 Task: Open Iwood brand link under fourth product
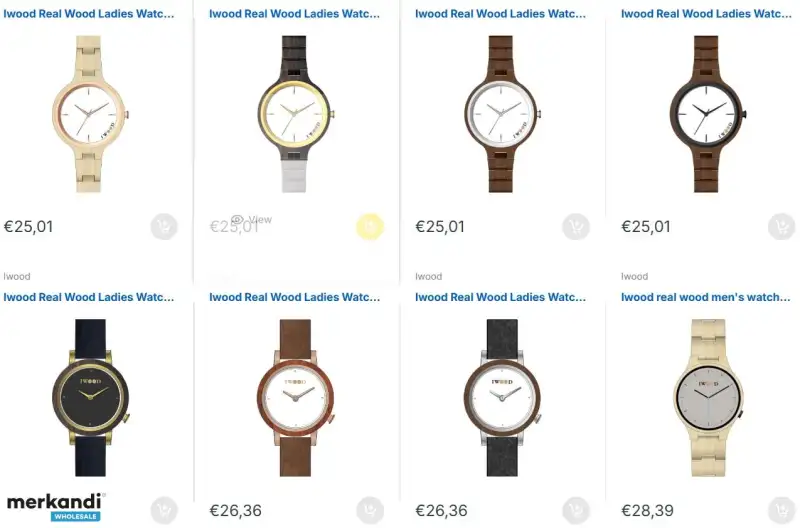pyautogui.click(x=634, y=276)
